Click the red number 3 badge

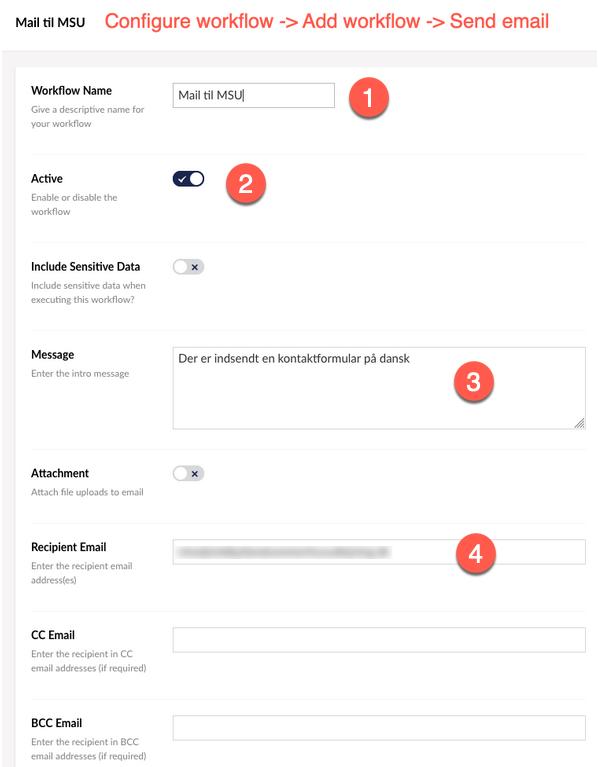click(473, 382)
